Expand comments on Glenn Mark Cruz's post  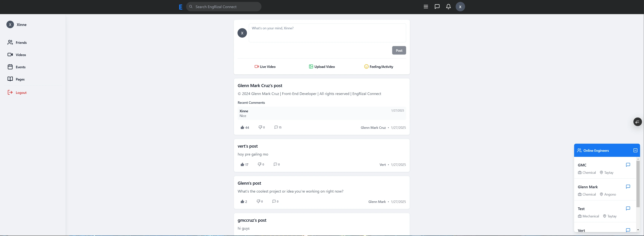[x=276, y=127]
